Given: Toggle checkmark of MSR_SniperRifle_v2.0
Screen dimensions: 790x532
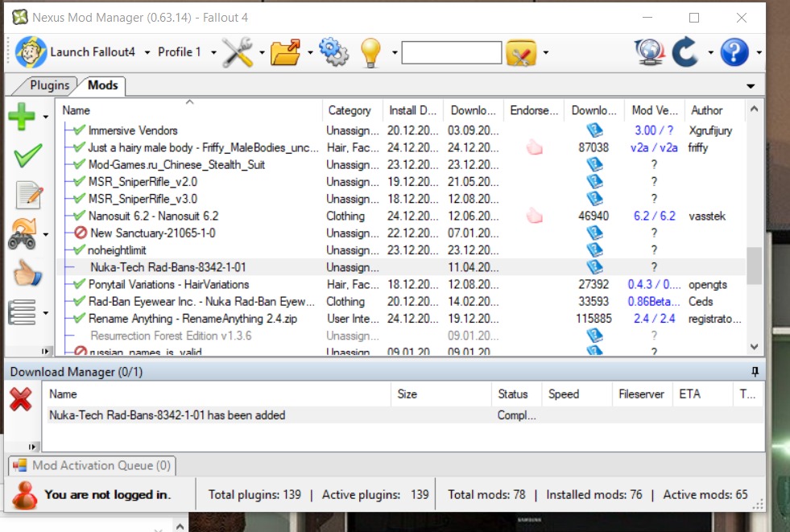Looking at the screenshot, I should [79, 182].
